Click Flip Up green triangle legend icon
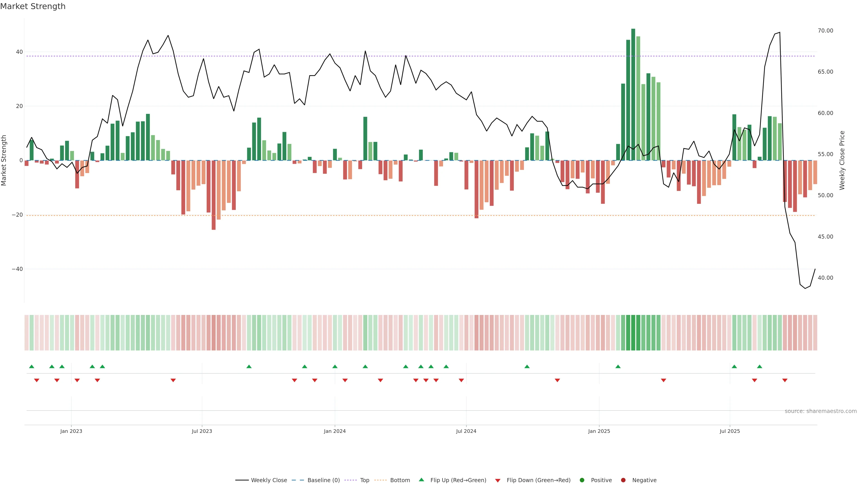The height and width of the screenshot is (488, 868). tap(421, 480)
